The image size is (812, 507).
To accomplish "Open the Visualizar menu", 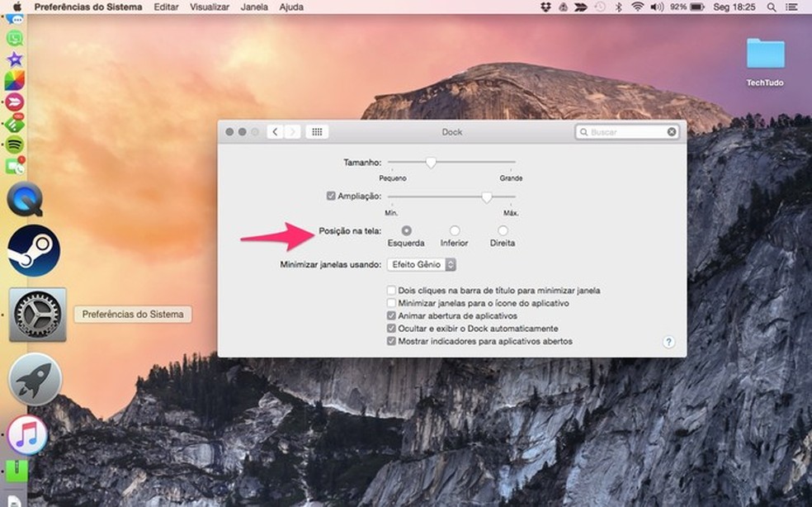I will 210,7.
